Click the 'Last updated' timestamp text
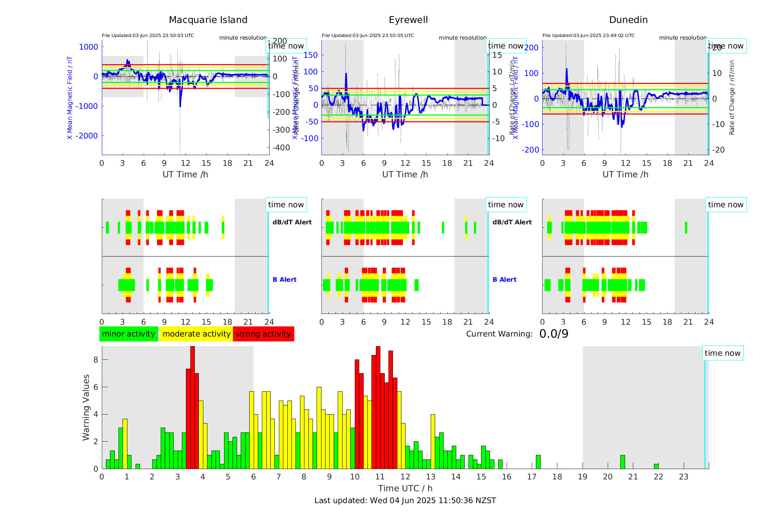 click(x=405, y=501)
